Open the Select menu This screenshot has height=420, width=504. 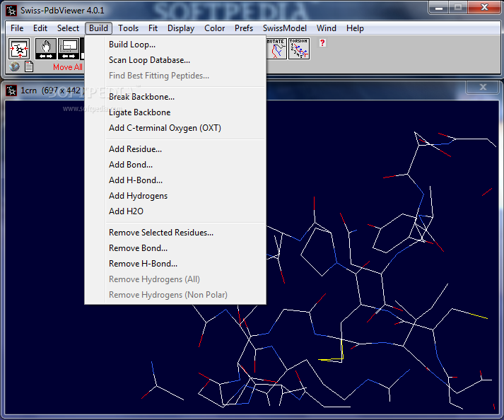pyautogui.click(x=68, y=28)
